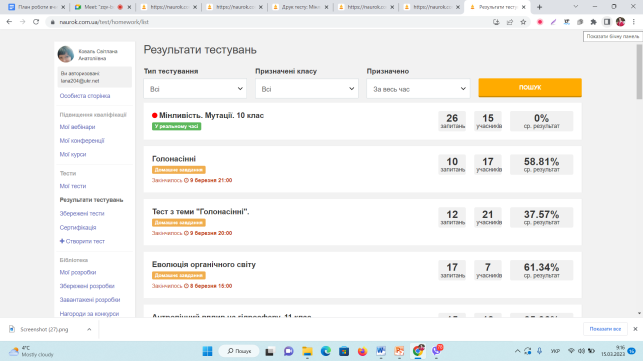
Task: Open Мої вебінари link
Action: pyautogui.click(x=78, y=127)
